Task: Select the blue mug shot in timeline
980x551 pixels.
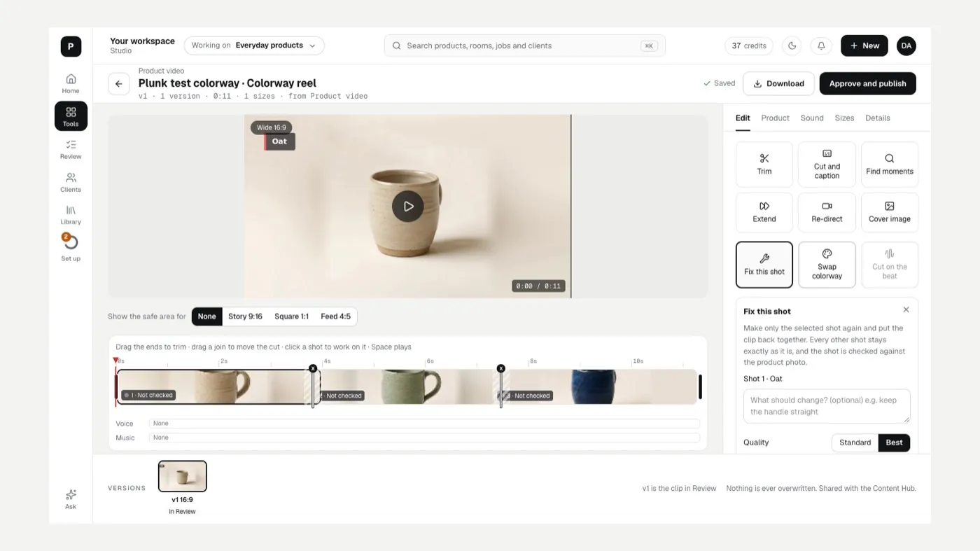Action: 600,387
